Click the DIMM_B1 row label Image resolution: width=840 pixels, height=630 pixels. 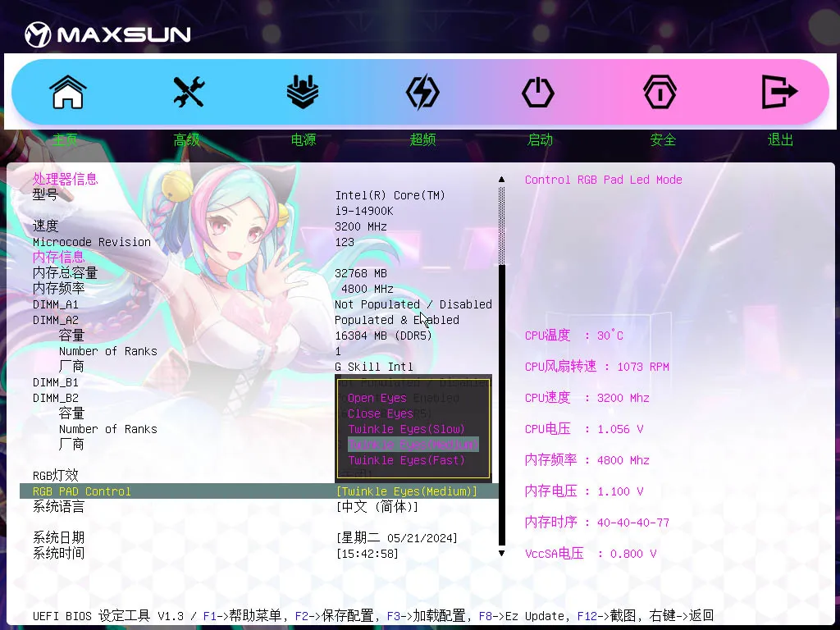pos(56,382)
